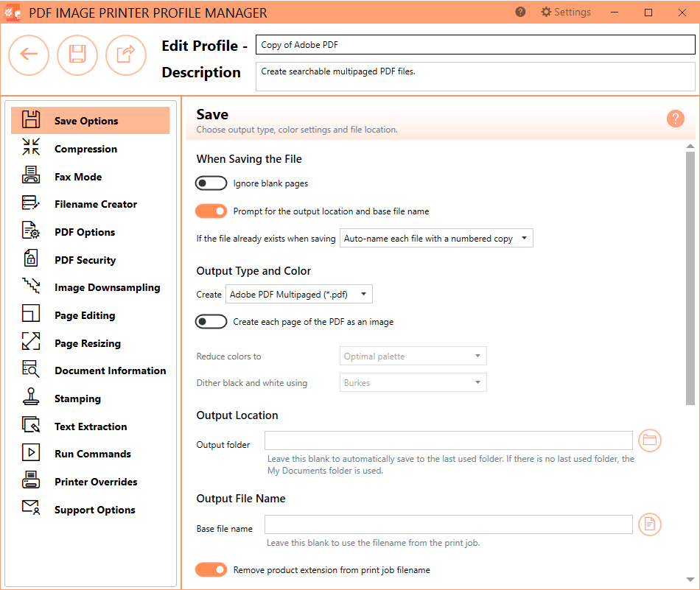Browse for output folder icon
700x590 pixels.
coord(650,440)
